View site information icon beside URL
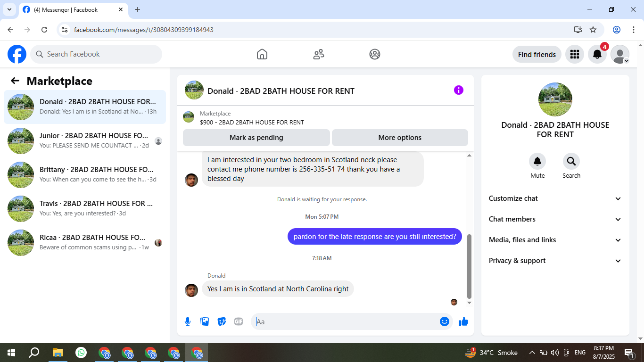This screenshot has width=644, height=362. [x=65, y=30]
